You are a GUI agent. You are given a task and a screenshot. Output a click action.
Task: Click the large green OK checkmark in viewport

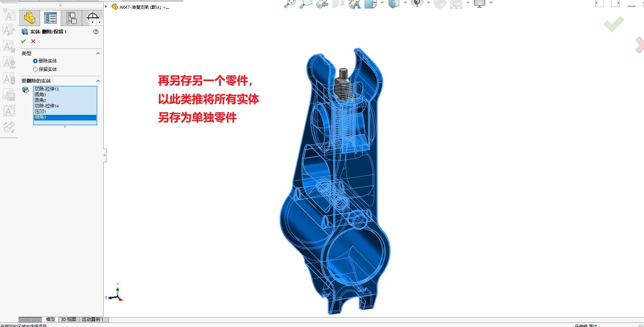click(614, 24)
